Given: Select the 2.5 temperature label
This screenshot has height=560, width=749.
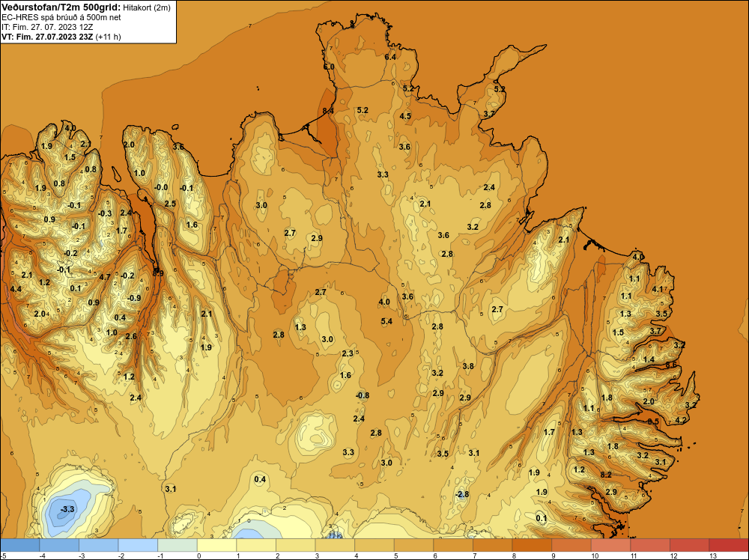Looking at the screenshot, I should (170, 204).
